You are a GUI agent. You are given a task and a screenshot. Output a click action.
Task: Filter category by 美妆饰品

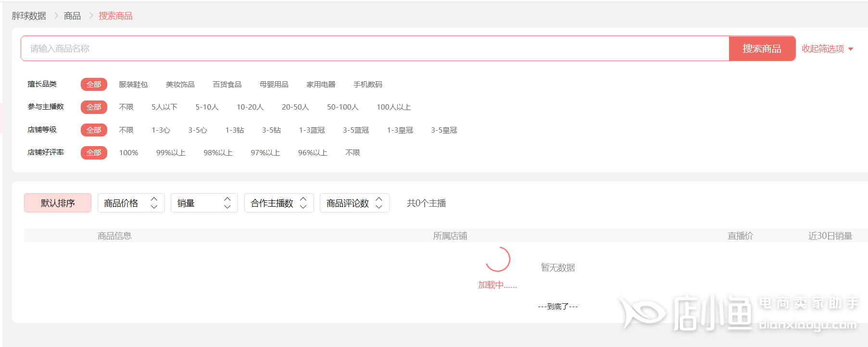coord(180,85)
